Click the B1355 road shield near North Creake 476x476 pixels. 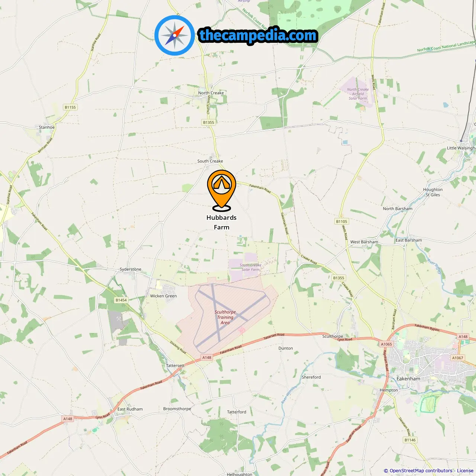pos(209,122)
